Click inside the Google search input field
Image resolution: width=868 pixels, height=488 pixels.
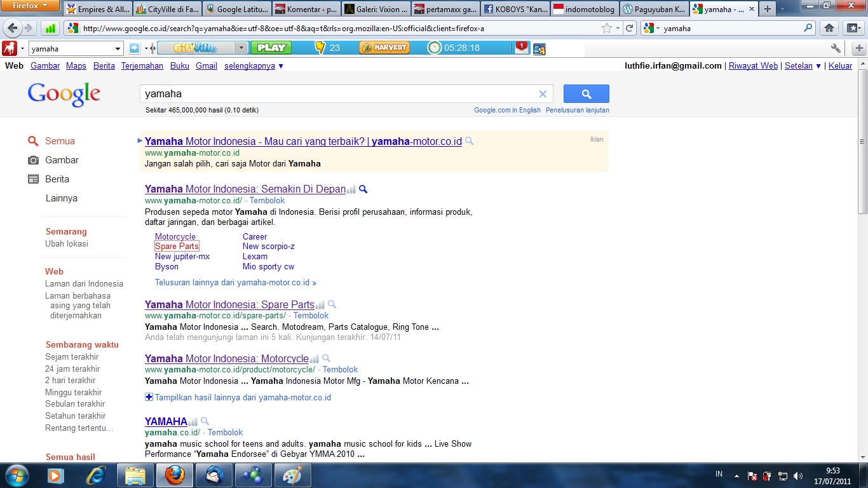coord(337,94)
